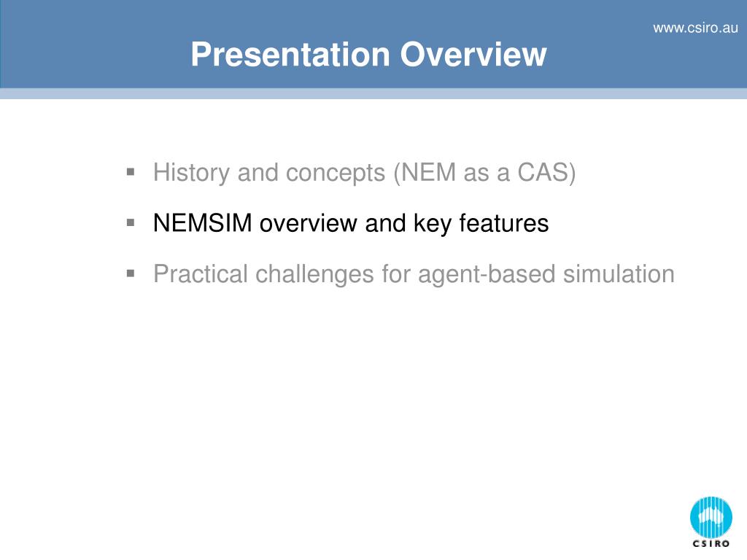Click the CSIRO globe logo
747x560 pixels.
coord(711,518)
